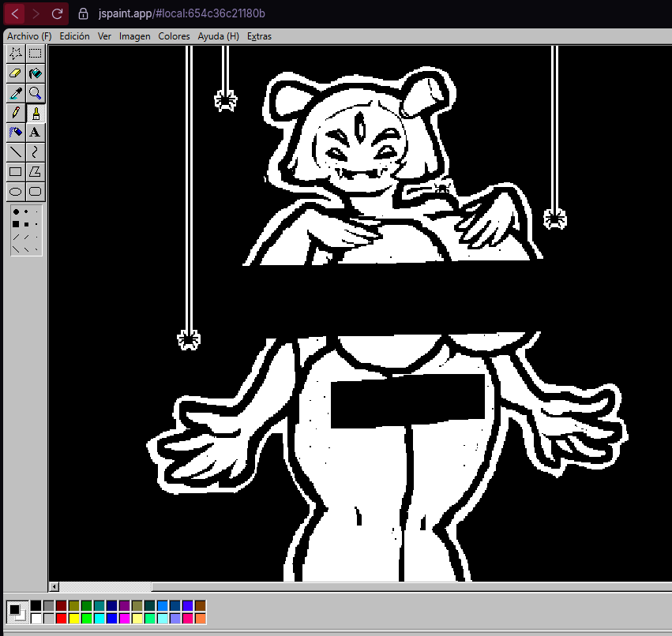Viewport: 672px width, 636px height.
Task: Open the Imagen menu
Action: pos(134,36)
